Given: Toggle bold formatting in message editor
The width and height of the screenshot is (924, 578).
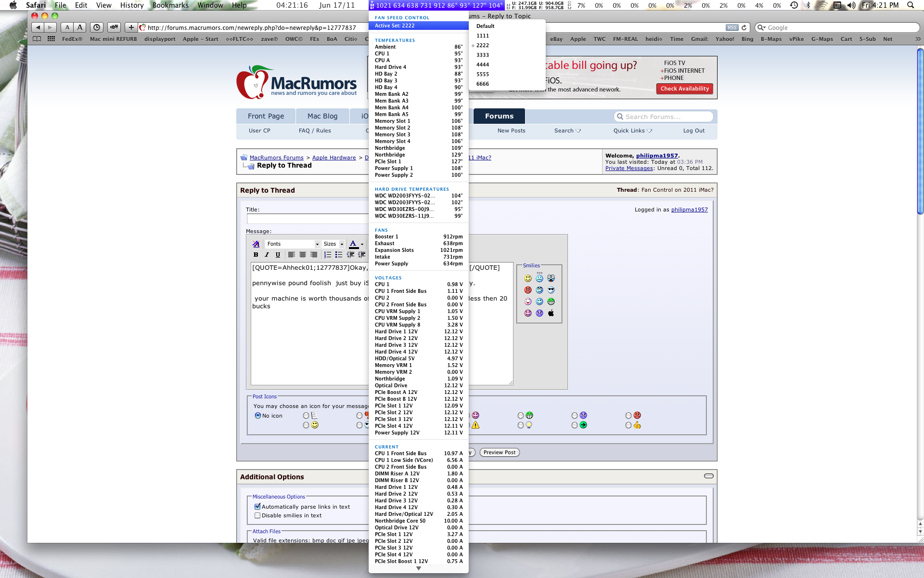Looking at the screenshot, I should point(256,255).
